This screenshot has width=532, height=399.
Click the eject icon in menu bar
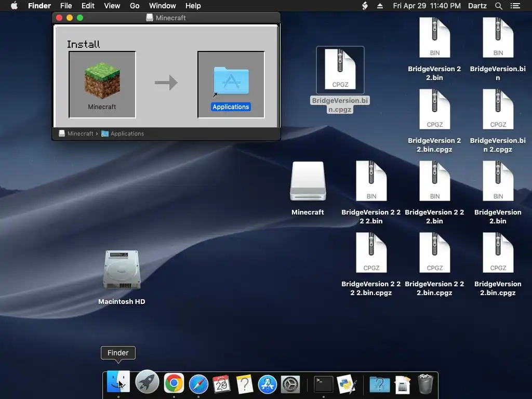380,6
